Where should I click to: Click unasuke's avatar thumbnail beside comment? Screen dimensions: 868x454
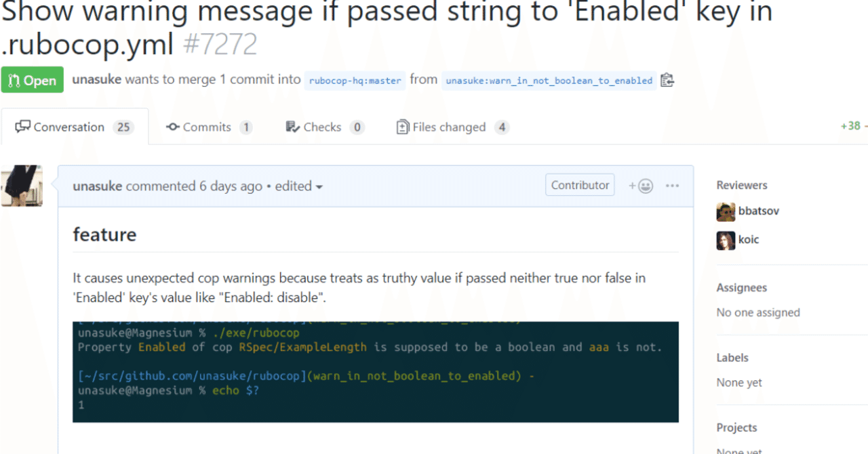pos(22,186)
